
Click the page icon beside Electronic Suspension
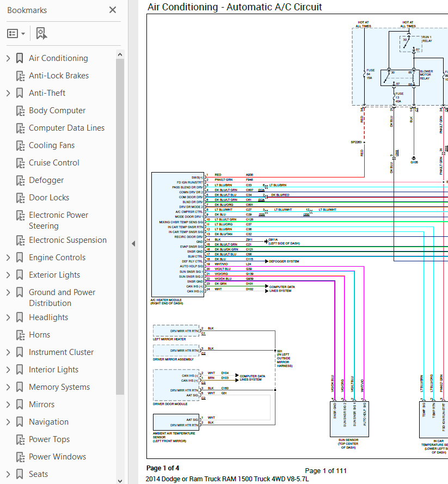(x=20, y=240)
